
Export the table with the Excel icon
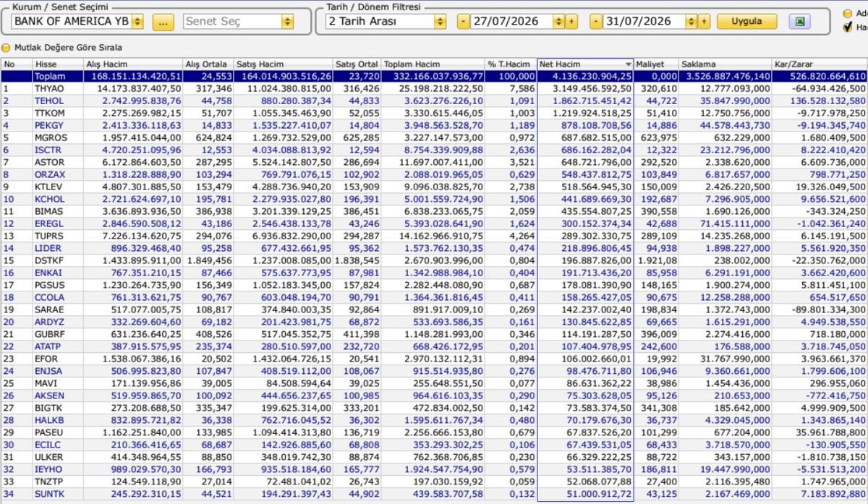point(800,22)
